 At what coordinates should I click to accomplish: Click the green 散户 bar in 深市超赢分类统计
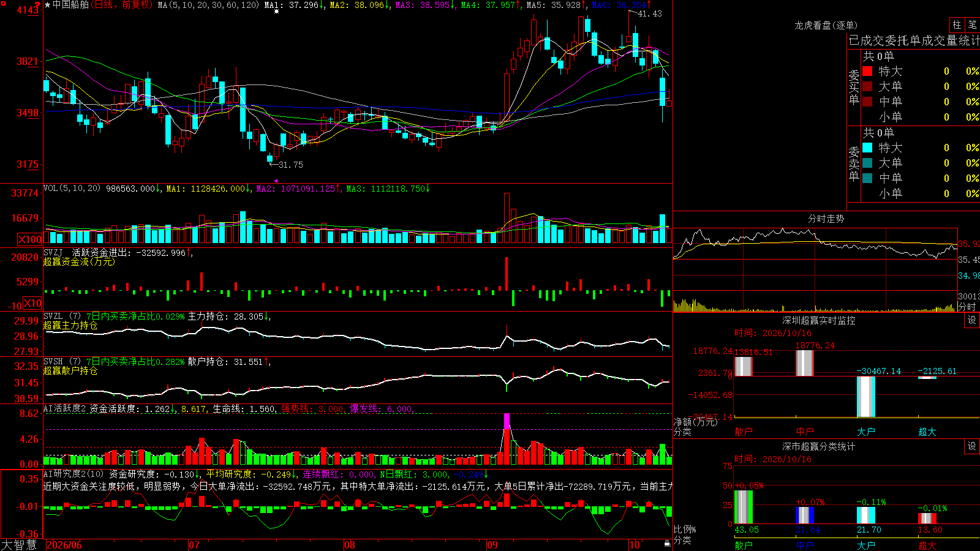pos(744,507)
